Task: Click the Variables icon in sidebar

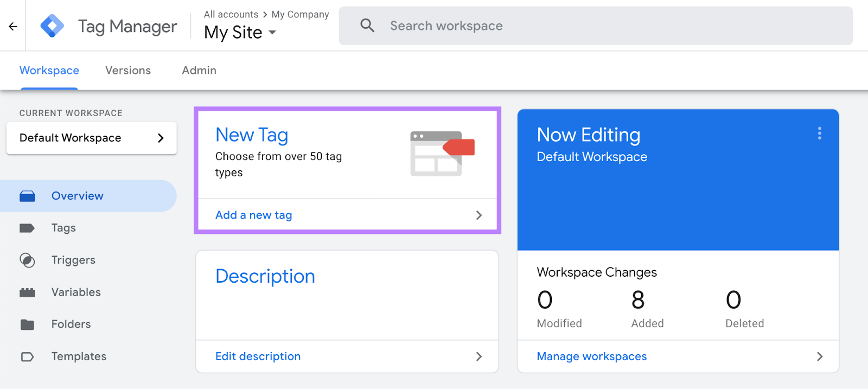Action: (x=27, y=292)
